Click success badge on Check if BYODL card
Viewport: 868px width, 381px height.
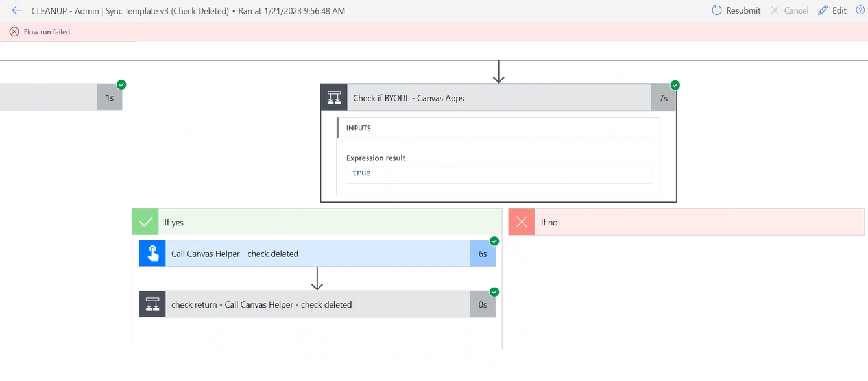[x=675, y=85]
